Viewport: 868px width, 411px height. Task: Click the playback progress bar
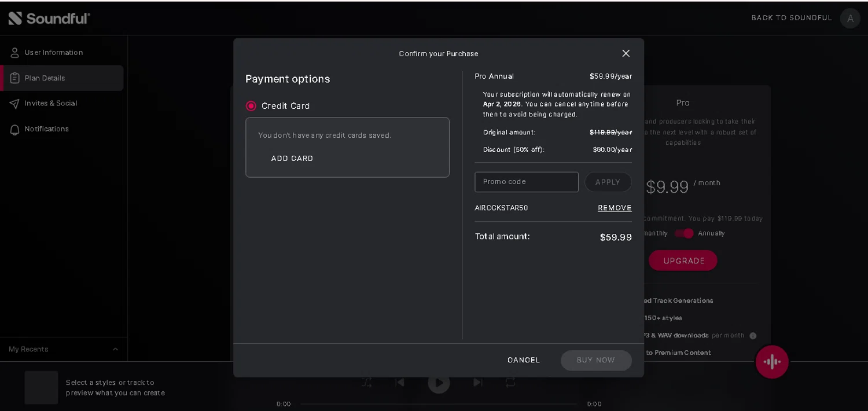click(439, 404)
